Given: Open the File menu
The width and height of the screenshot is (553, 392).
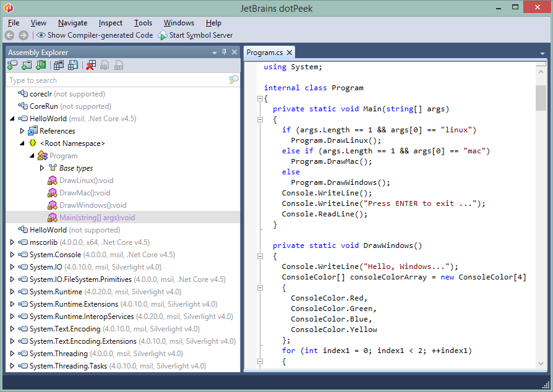Looking at the screenshot, I should point(14,23).
